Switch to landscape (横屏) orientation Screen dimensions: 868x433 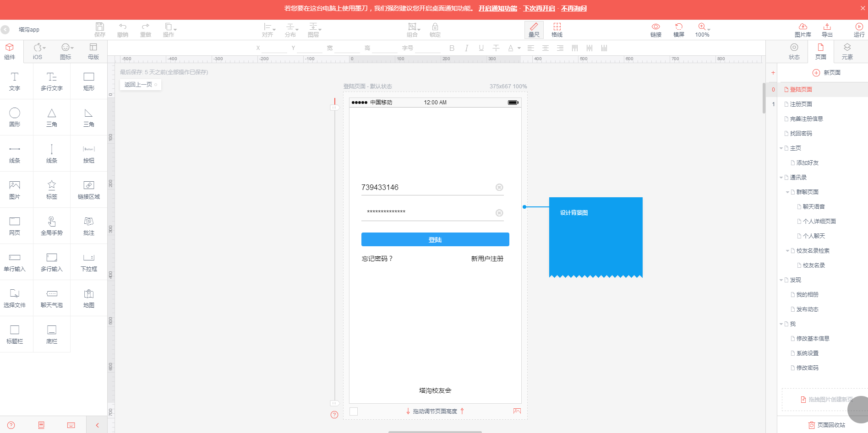pyautogui.click(x=679, y=30)
